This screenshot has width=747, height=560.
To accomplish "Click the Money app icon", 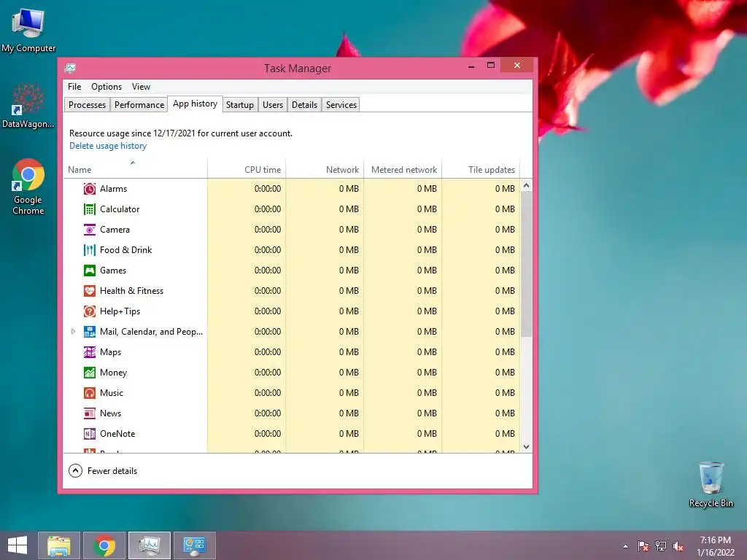I will [90, 373].
